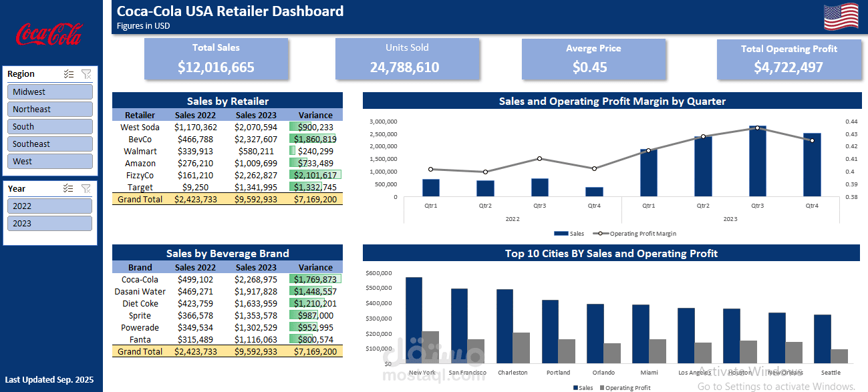This screenshot has height=392, width=868.
Task: Click the dashboard title text
Action: point(231,11)
